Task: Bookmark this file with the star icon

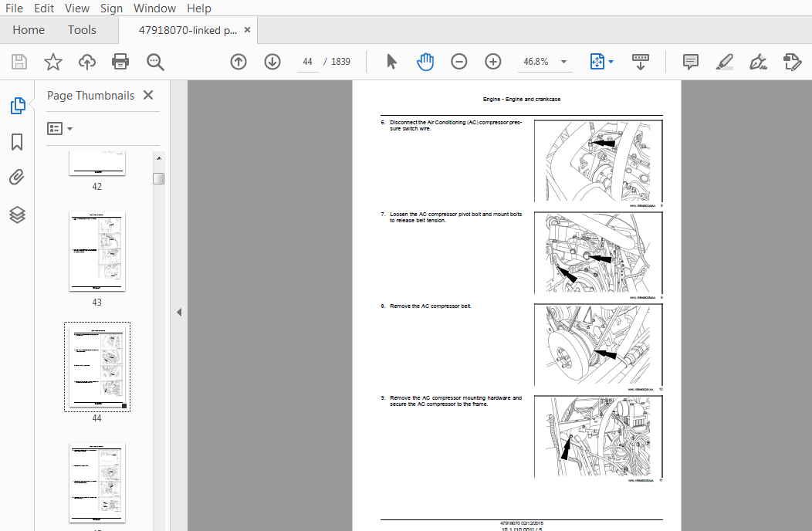Action: coord(52,62)
